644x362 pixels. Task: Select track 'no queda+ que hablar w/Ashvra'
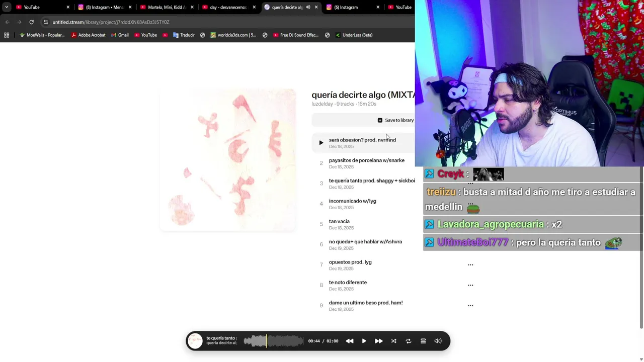(365, 242)
